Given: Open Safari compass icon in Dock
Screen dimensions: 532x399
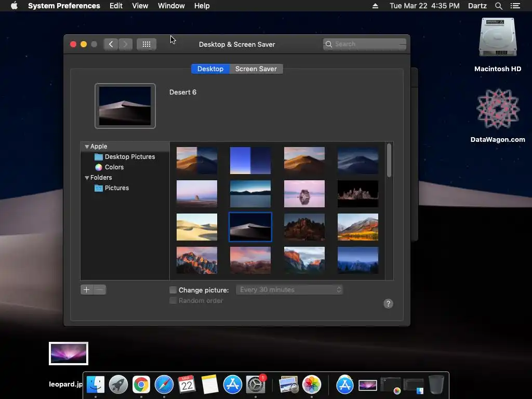Looking at the screenshot, I should click(164, 384).
